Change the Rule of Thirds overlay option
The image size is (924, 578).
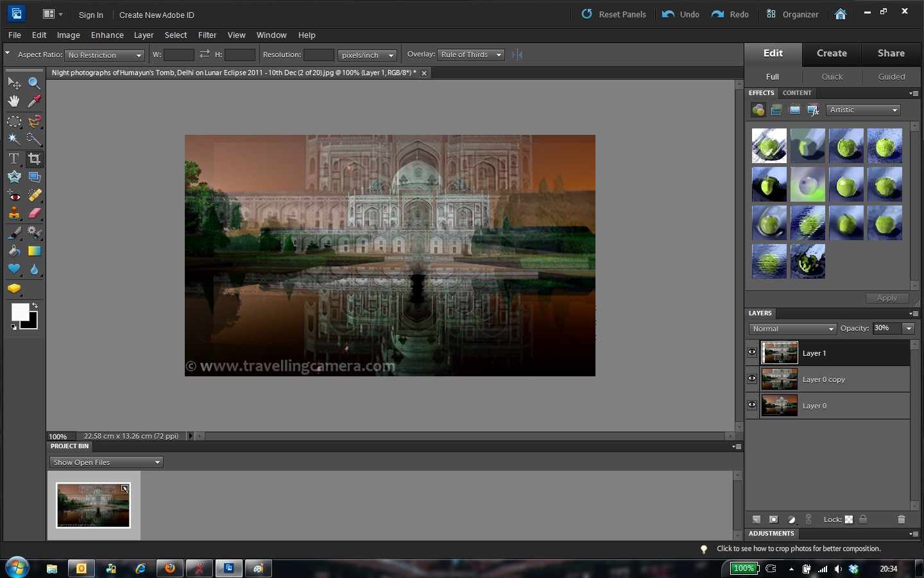(470, 55)
